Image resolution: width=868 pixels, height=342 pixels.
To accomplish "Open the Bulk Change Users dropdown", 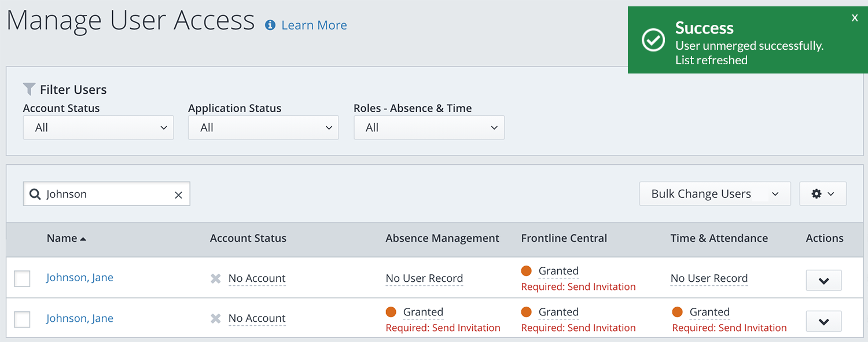I will coord(715,194).
